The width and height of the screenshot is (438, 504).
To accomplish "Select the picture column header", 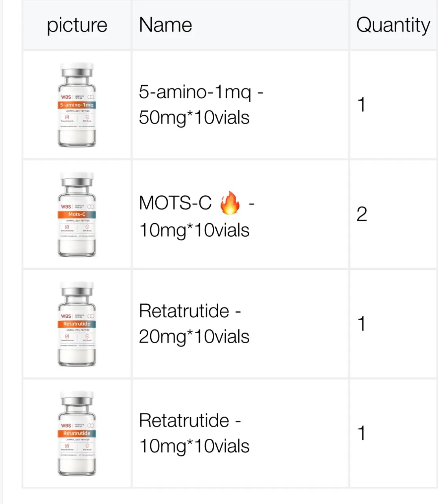I will tap(77, 25).
